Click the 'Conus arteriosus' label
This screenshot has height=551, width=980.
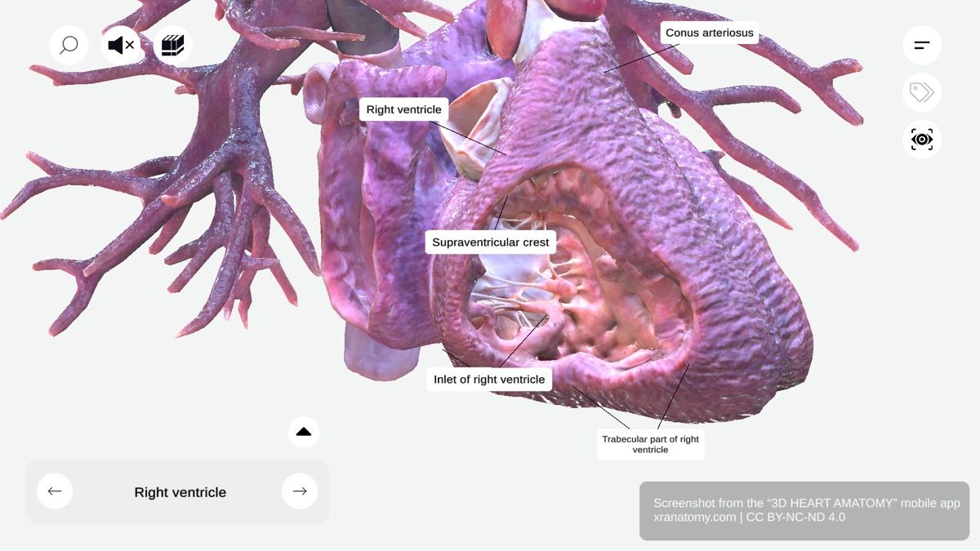click(x=710, y=33)
